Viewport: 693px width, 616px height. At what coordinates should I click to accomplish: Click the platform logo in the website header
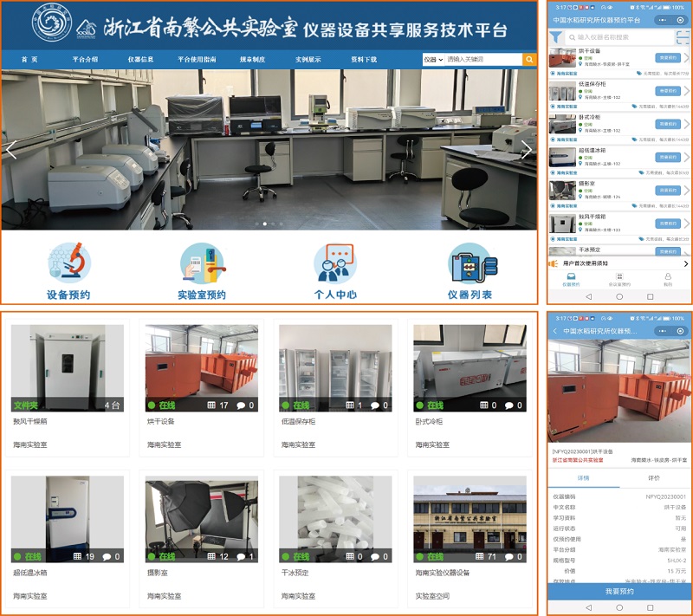click(x=52, y=23)
